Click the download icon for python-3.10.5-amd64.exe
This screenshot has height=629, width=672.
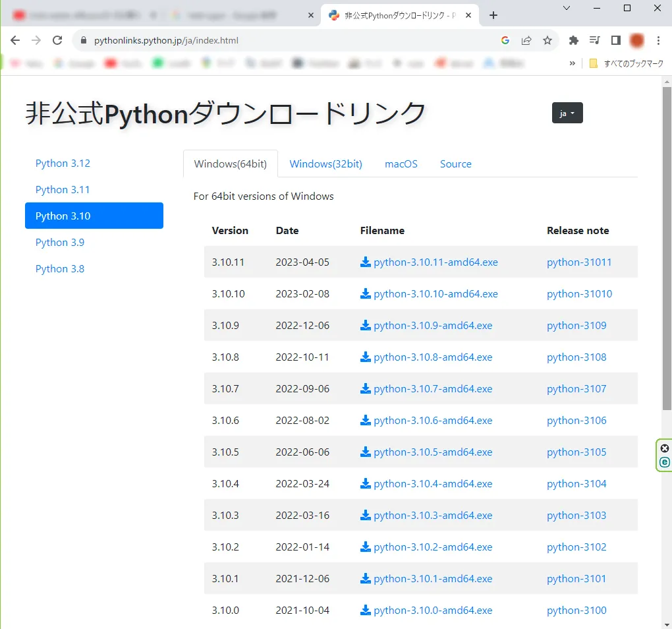point(365,452)
